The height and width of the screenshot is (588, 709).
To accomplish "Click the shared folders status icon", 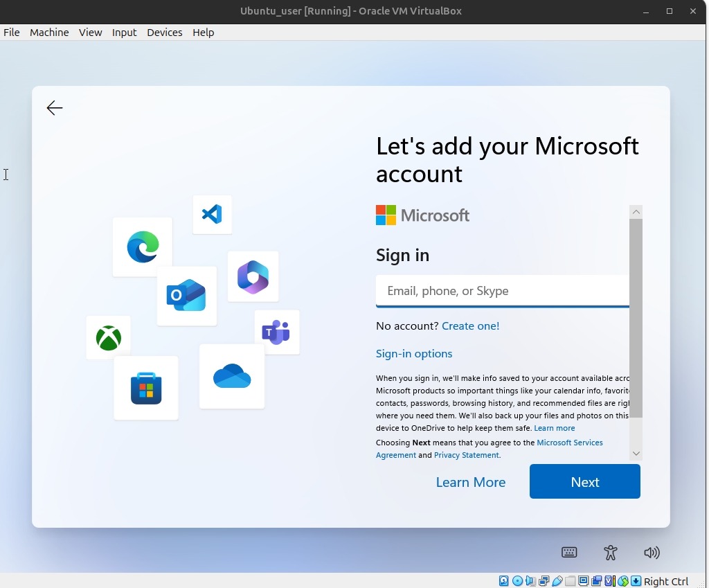I will [x=571, y=581].
